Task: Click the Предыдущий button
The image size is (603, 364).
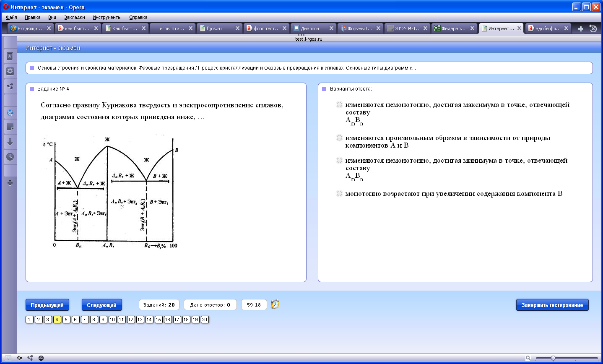Action: click(x=47, y=305)
